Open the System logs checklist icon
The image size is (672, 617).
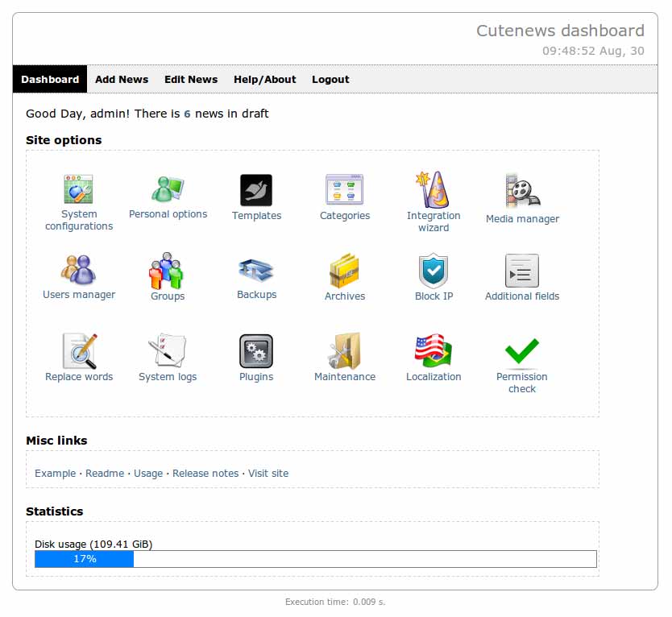(x=168, y=350)
